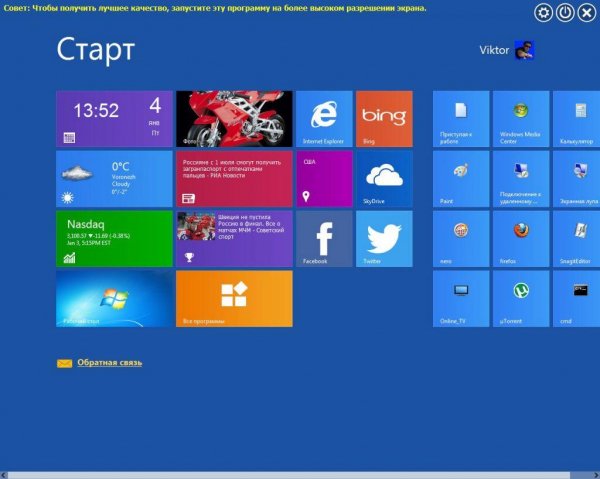600x479 pixels.
Task: Open the Magnifier tile
Action: [576, 179]
